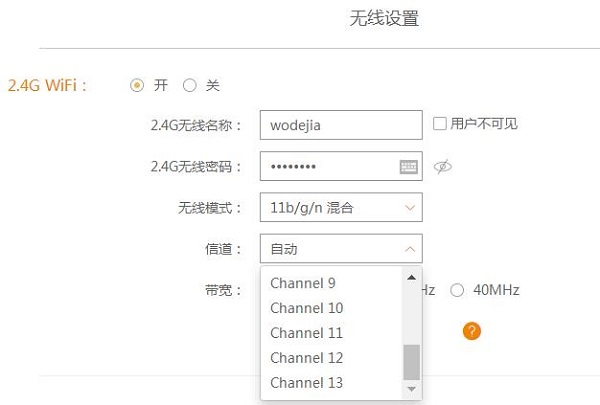The image size is (600, 405).
Task: Click scroll up arrow in channel list
Action: pyautogui.click(x=411, y=276)
